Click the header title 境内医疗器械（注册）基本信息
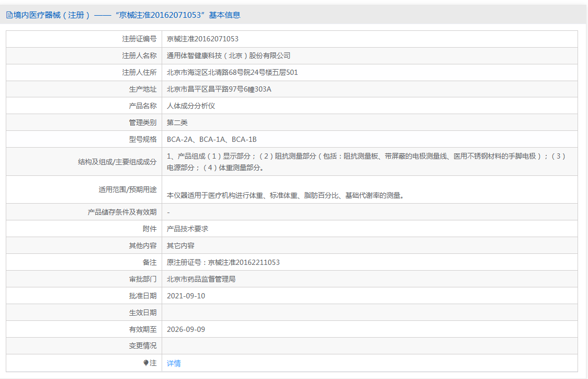 coord(127,15)
